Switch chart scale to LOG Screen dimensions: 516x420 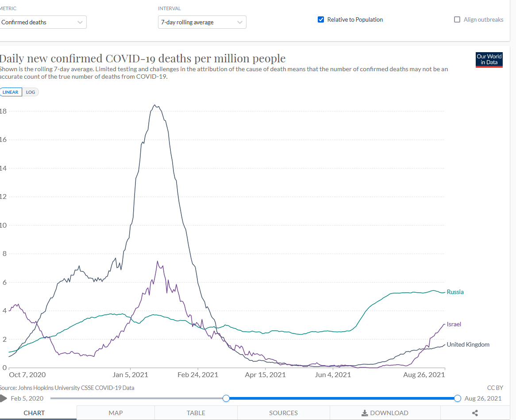pyautogui.click(x=31, y=92)
